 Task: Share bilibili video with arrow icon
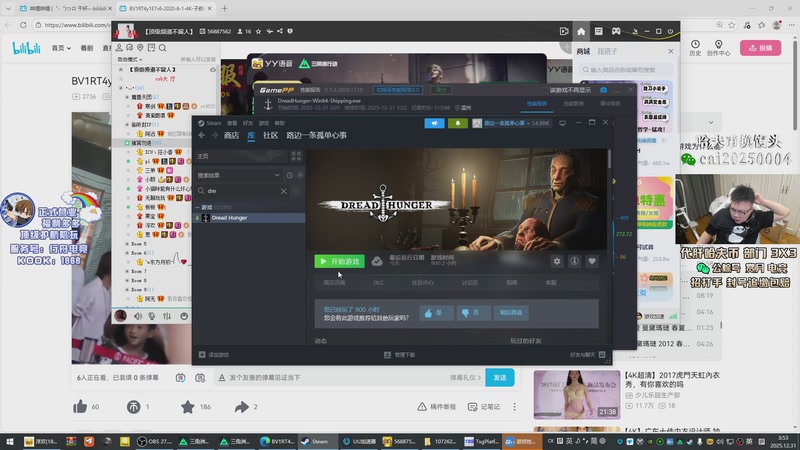[x=241, y=407]
